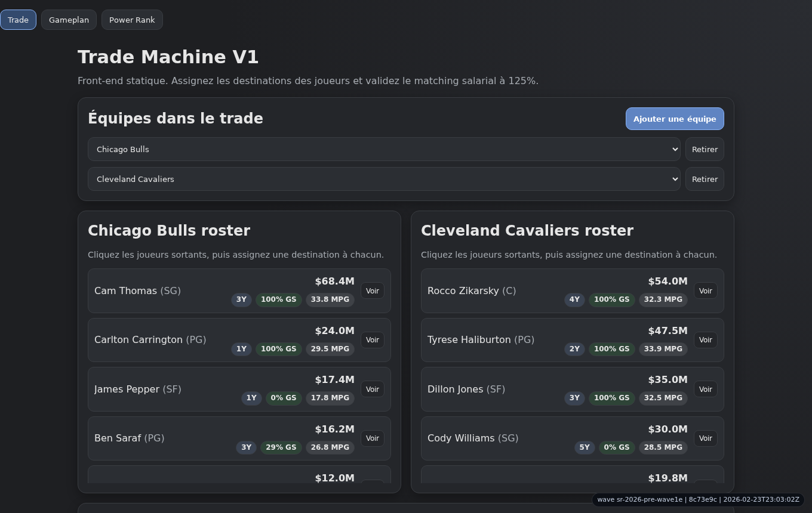Retirer the Chicago Bulls from the trade
This screenshot has width=812, height=513.
pyautogui.click(x=705, y=149)
